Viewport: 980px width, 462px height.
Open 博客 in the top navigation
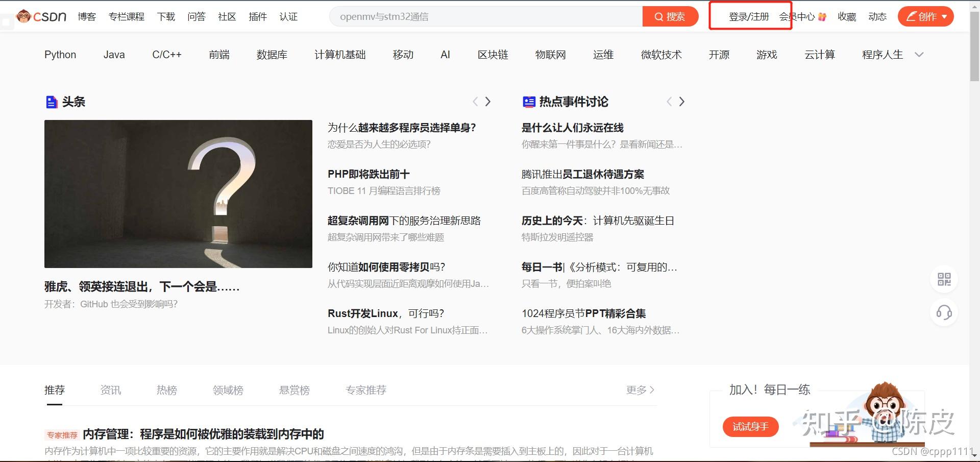[87, 17]
